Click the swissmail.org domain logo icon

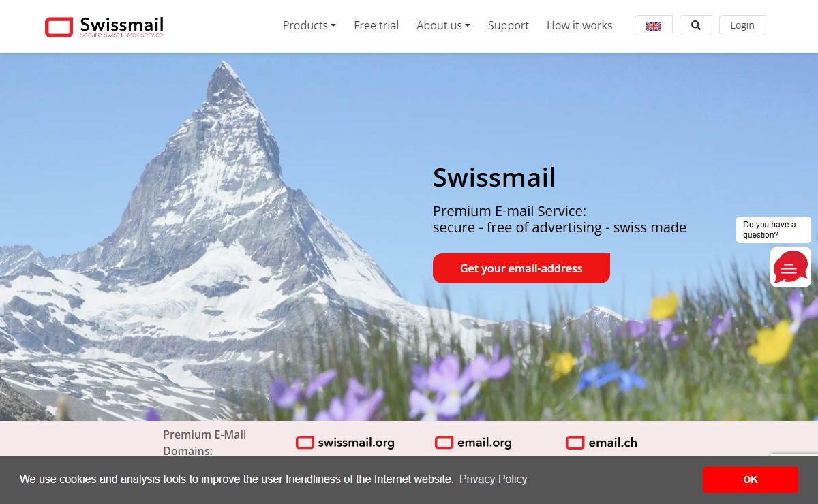(305, 443)
